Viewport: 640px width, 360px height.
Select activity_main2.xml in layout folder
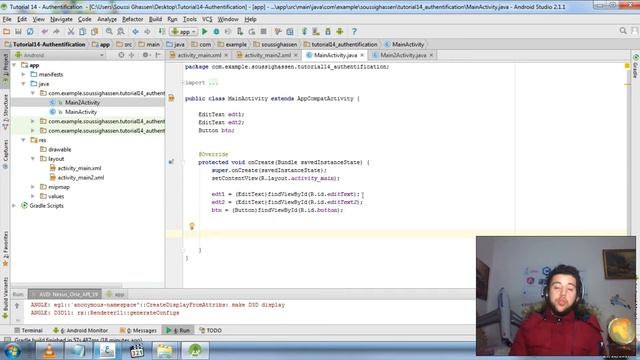tap(81, 178)
